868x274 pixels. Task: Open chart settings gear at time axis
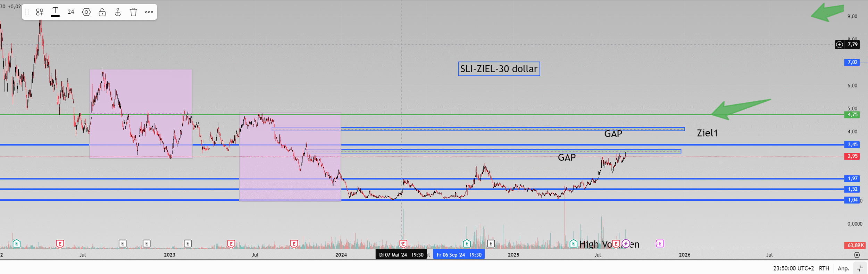click(x=857, y=255)
